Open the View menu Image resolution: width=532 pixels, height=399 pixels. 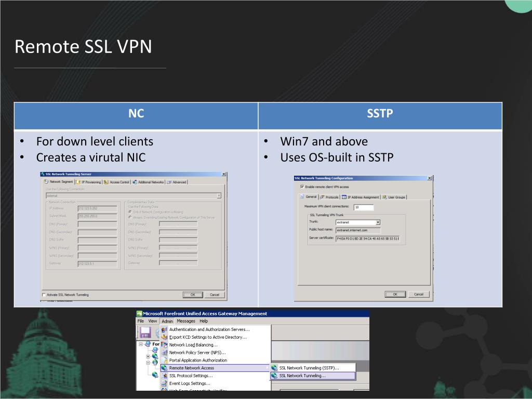[153, 321]
